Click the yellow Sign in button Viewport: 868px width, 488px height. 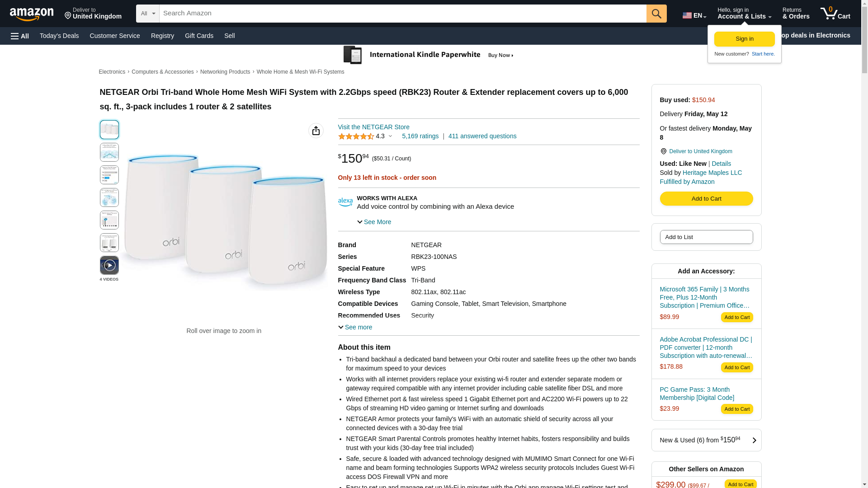coord(744,39)
